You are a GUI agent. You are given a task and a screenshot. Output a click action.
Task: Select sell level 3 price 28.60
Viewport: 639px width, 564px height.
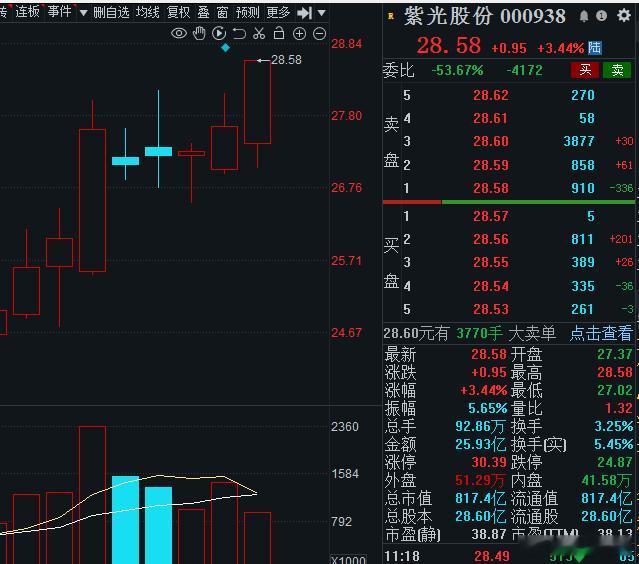491,141
